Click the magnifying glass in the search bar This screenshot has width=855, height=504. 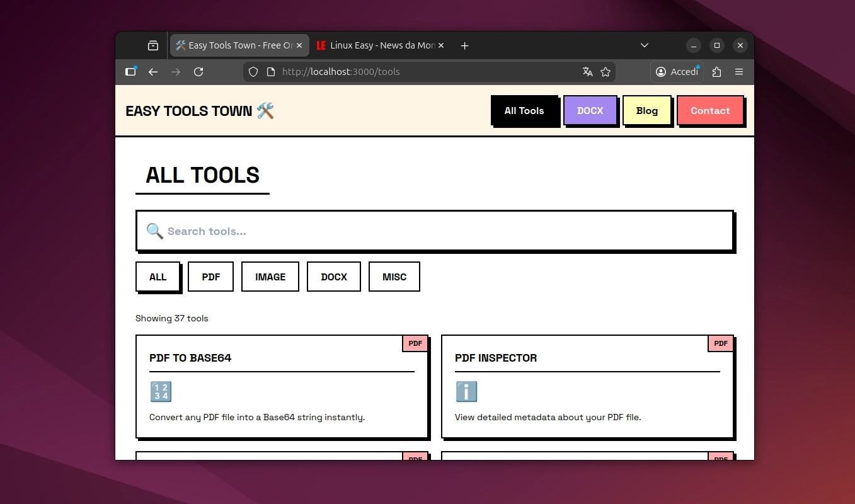point(154,231)
